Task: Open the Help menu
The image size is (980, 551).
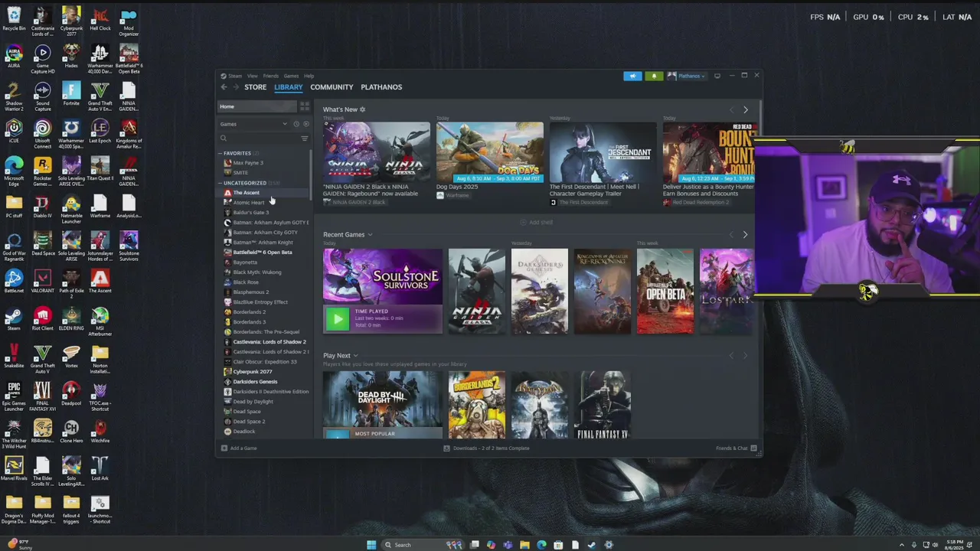Action: coord(309,76)
